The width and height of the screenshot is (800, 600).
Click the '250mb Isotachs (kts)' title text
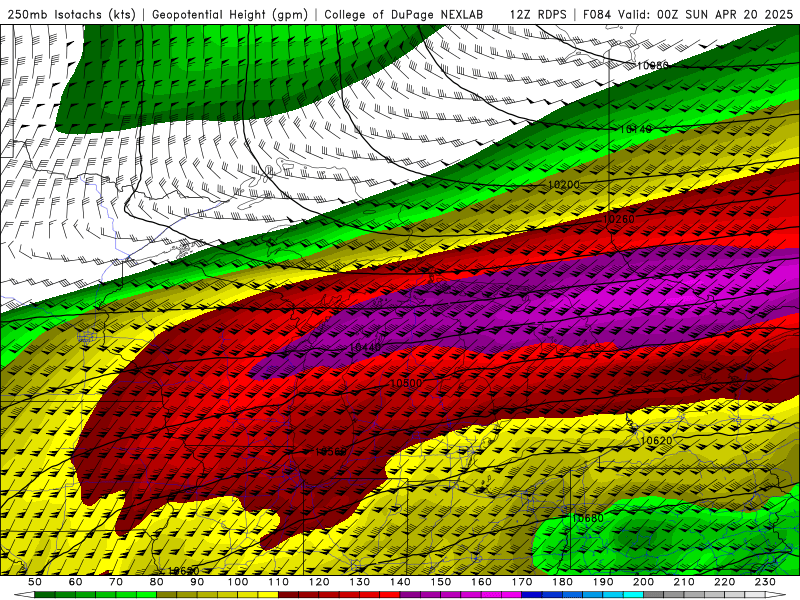(x=71, y=15)
